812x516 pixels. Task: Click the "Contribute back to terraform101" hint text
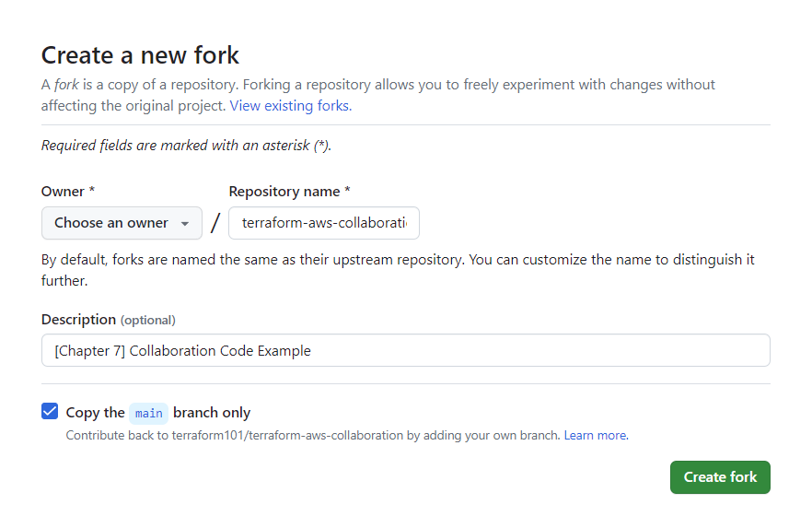[x=313, y=435]
